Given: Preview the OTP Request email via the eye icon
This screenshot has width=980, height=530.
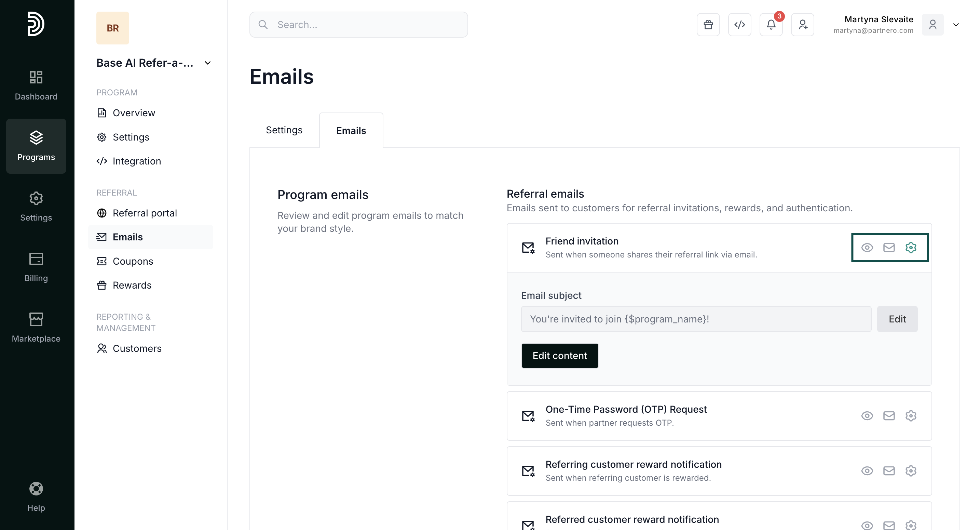Looking at the screenshot, I should coord(867,416).
